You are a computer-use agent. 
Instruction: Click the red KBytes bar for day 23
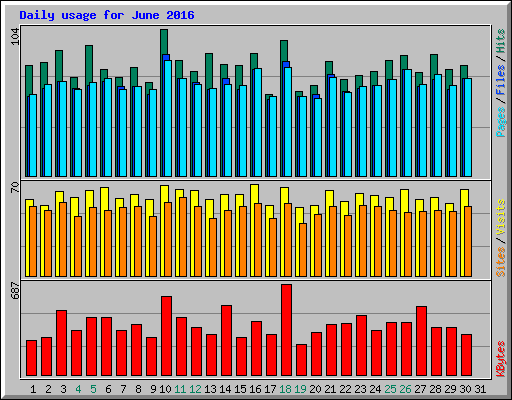pos(361,345)
